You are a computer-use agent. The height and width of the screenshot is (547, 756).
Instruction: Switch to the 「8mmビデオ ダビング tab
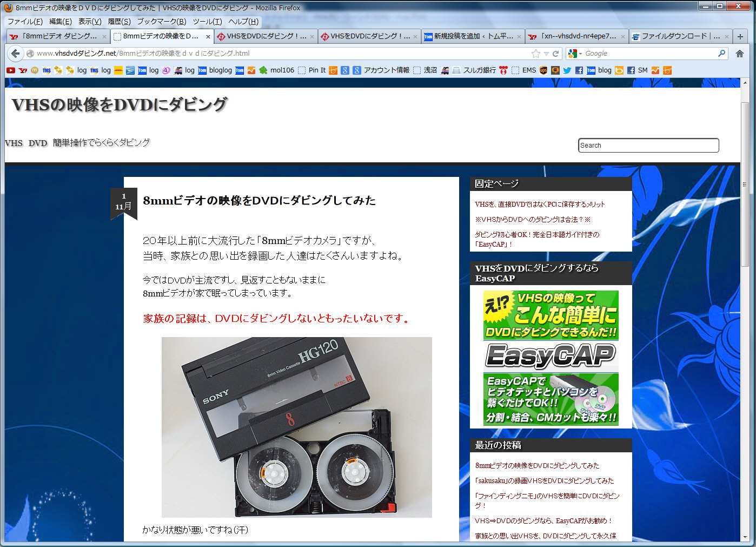coord(58,36)
